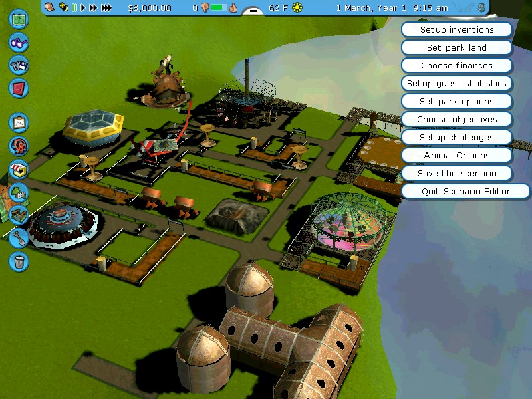
Task: Pause the game simulation
Action: point(75,7)
